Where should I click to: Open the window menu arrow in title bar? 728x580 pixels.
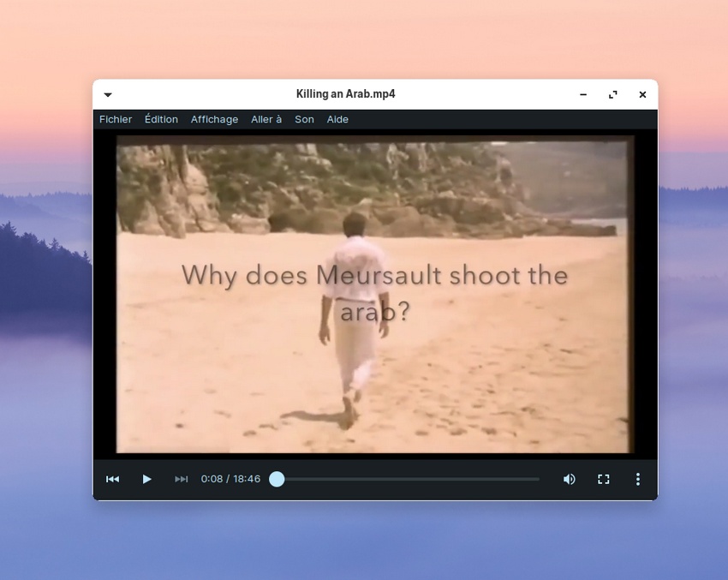pyautogui.click(x=108, y=94)
